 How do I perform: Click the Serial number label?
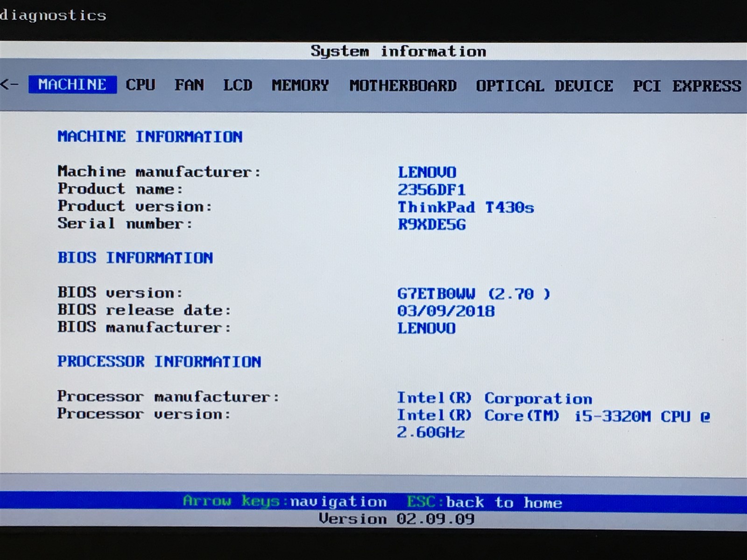point(125,224)
